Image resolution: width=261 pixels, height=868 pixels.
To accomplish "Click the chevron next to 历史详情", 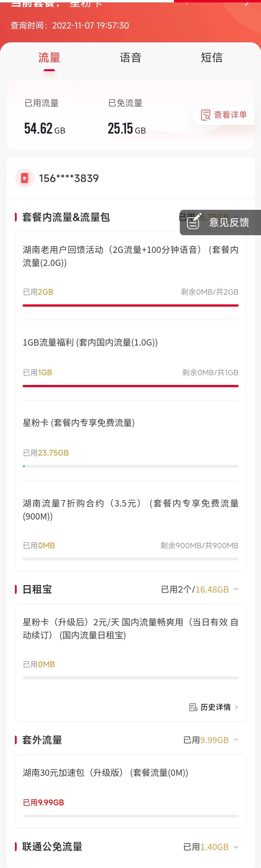I will (236, 707).
